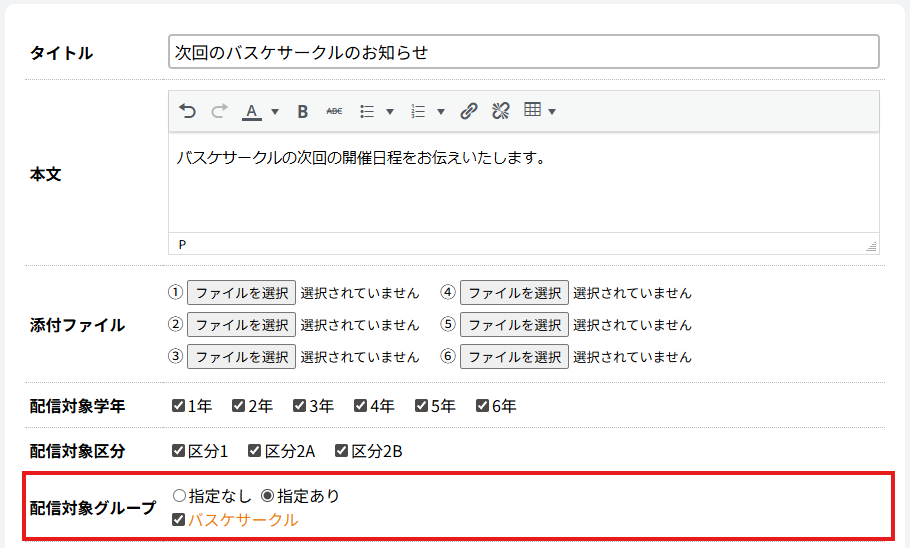
Task: Click the undo icon in editor toolbar
Action: coord(188,111)
